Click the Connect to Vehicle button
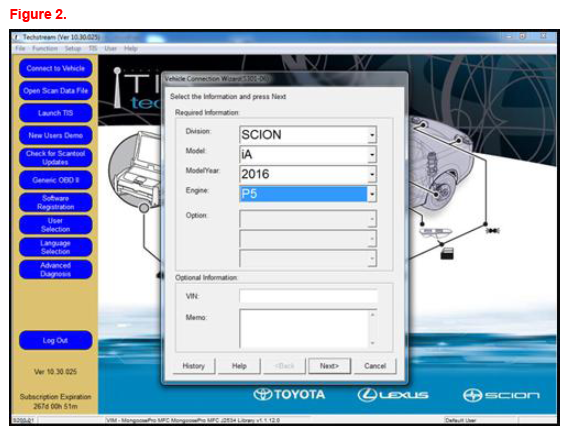569x435 pixels. (56, 68)
